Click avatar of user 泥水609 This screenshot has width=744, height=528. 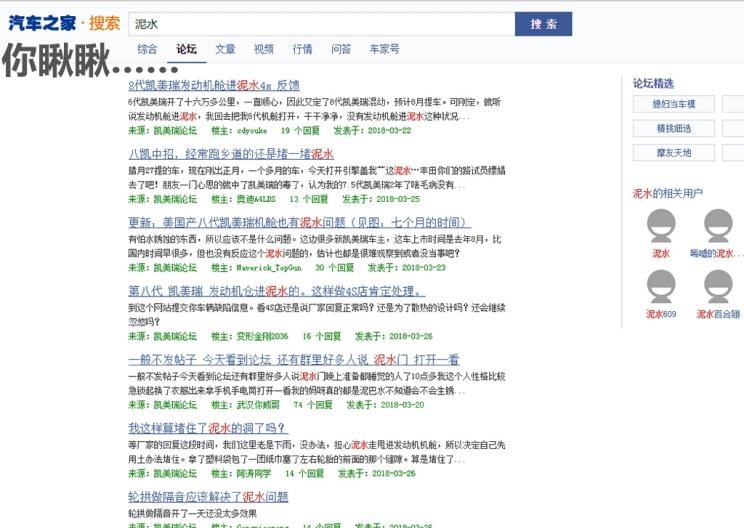[x=661, y=287]
